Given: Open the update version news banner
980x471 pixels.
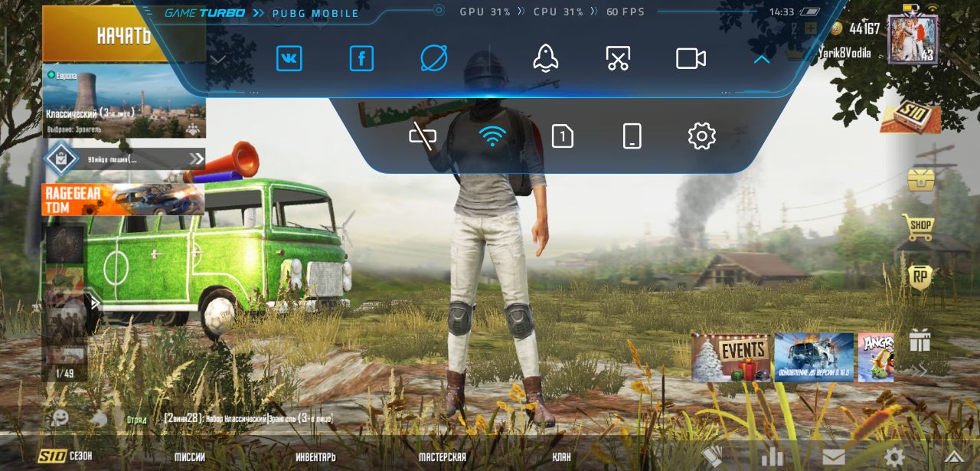Looking at the screenshot, I should click(x=814, y=357).
